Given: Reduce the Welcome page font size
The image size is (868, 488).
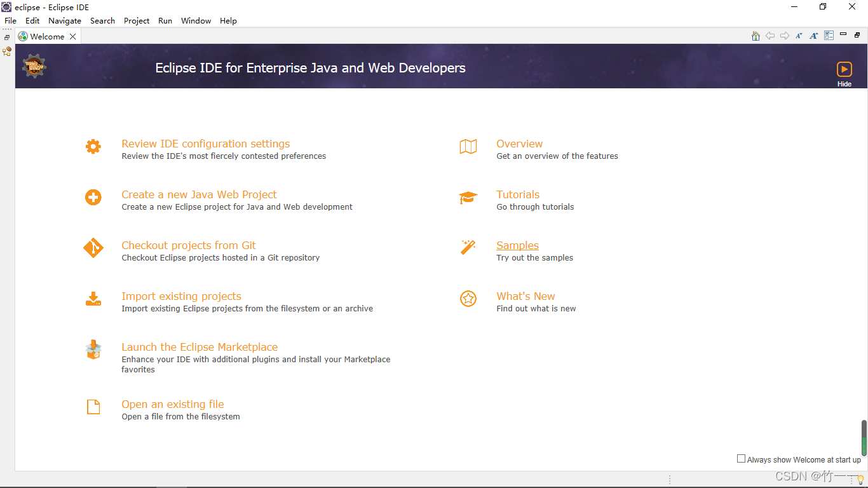Looking at the screenshot, I should [799, 36].
